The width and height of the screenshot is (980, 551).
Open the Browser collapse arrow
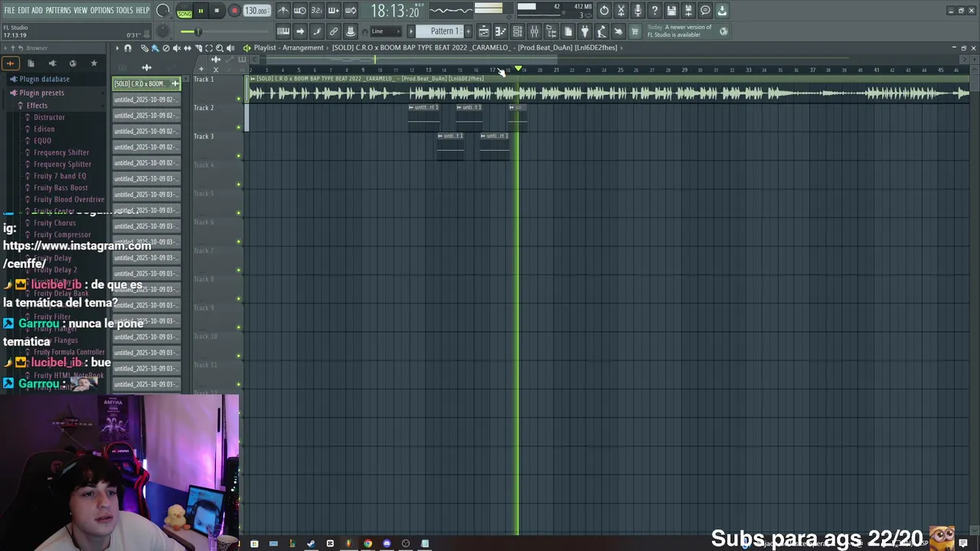pyautogui.click(x=6, y=48)
